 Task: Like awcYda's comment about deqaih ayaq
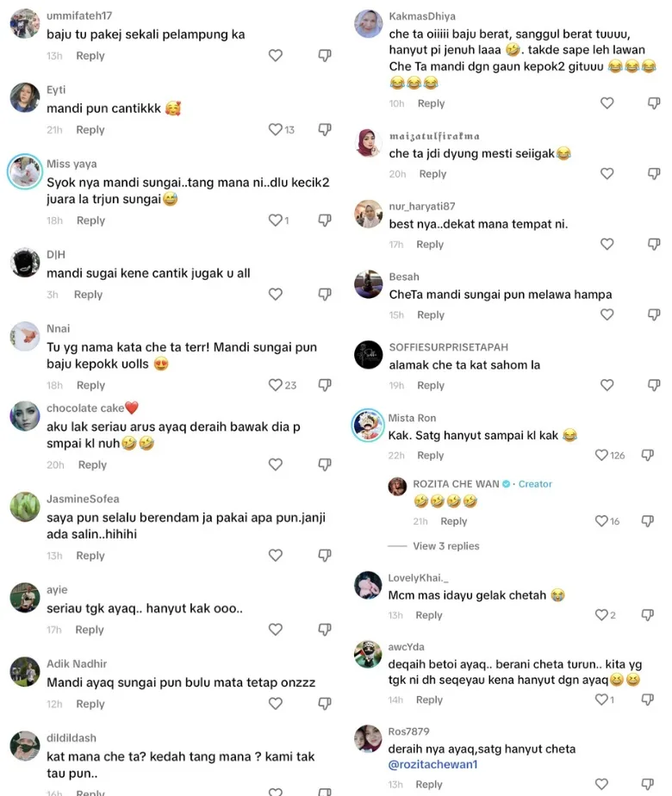coord(601,700)
